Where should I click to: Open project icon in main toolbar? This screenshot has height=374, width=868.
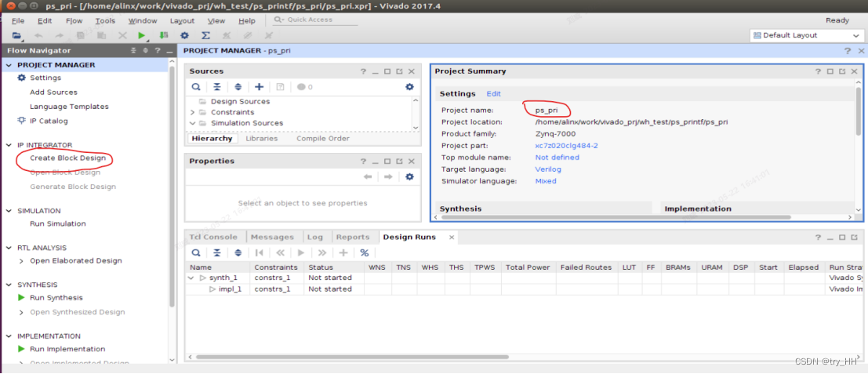16,35
